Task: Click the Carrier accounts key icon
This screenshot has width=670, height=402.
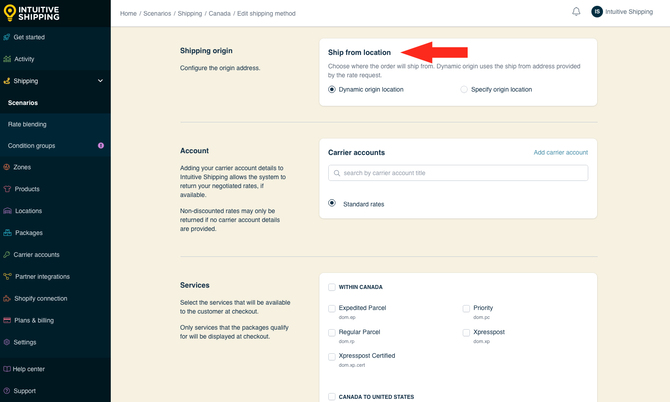Action: pos(6,255)
